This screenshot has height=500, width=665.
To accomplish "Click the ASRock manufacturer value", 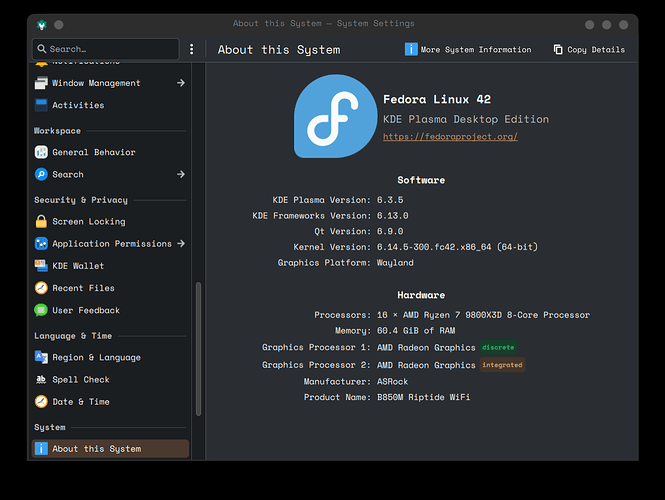I will click(392, 382).
